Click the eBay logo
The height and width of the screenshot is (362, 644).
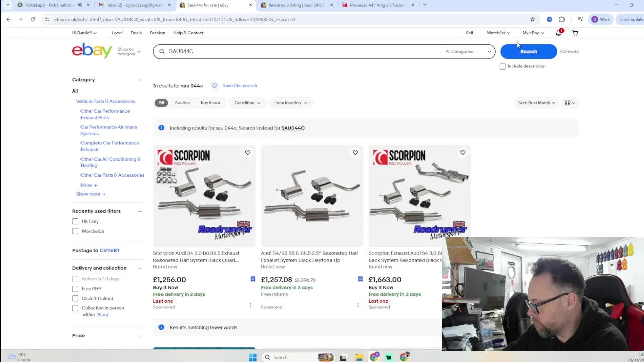(x=92, y=51)
